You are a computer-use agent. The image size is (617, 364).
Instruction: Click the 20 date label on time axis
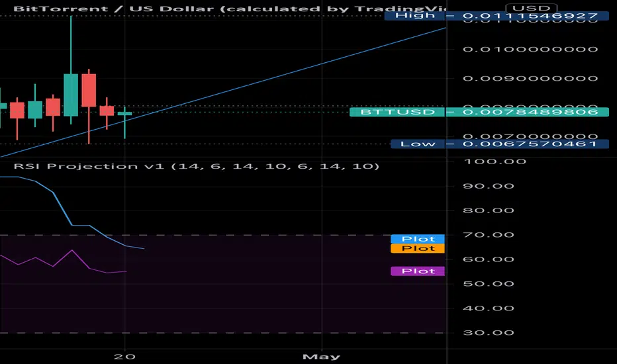(124, 357)
